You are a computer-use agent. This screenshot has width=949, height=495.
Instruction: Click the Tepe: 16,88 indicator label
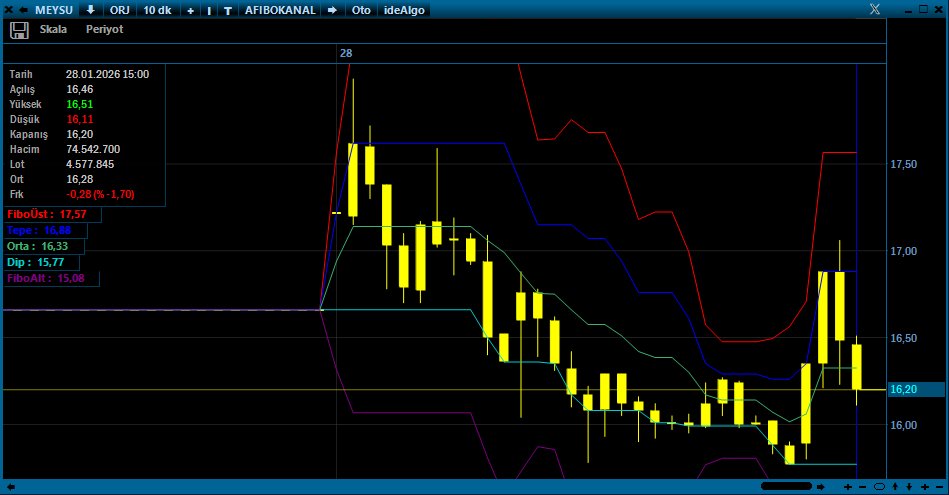point(45,230)
